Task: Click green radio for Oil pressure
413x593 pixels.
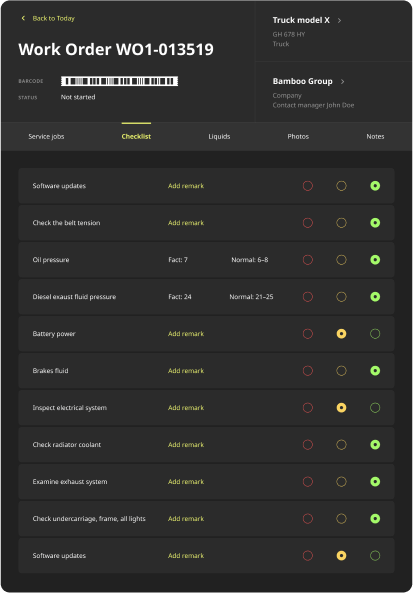Action: pos(375,260)
